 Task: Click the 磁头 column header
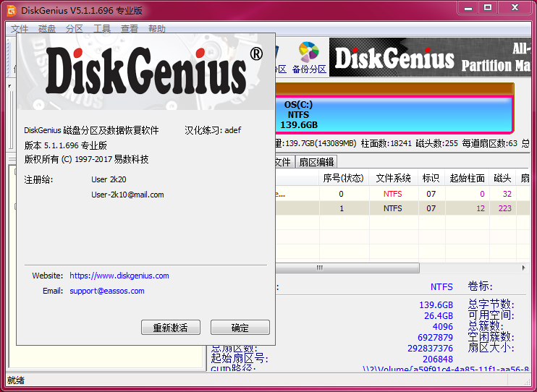click(x=502, y=178)
